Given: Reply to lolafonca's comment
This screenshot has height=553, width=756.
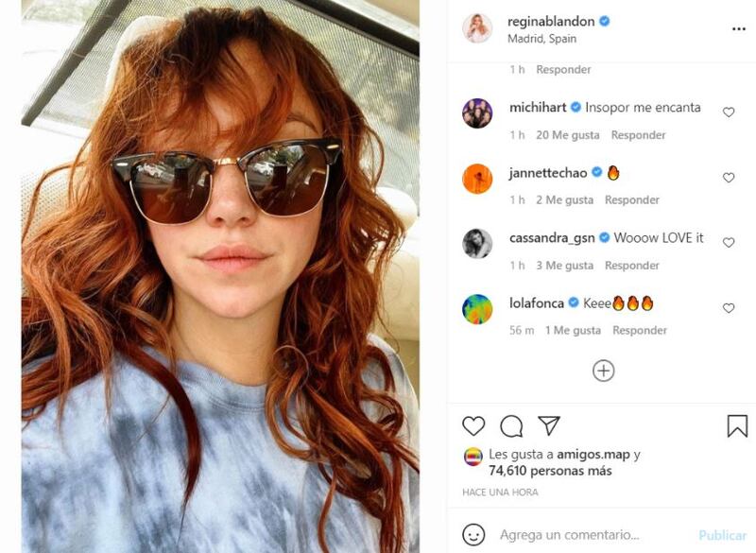Looking at the screenshot, I should (x=640, y=330).
